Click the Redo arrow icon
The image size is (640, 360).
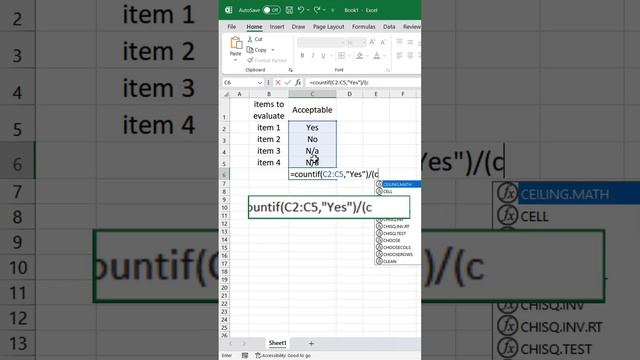[317, 10]
